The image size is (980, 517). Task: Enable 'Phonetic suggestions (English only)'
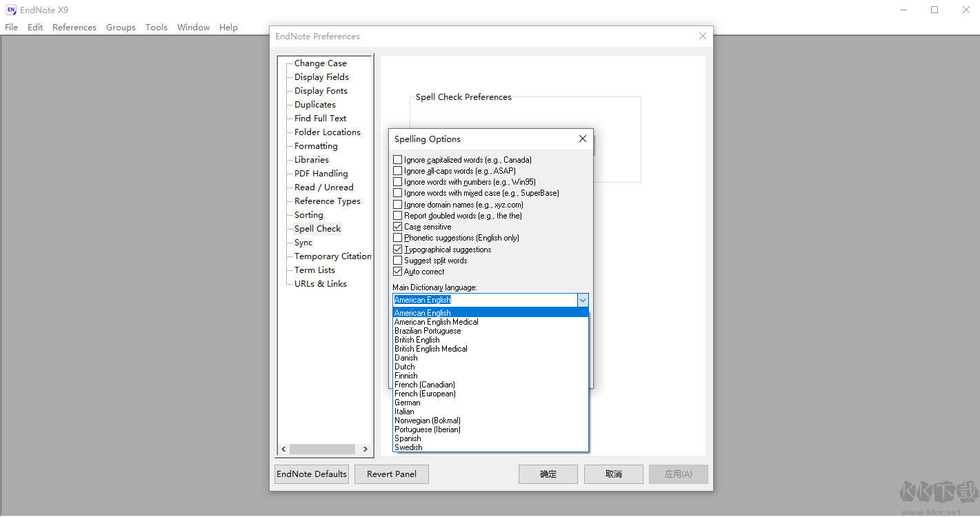(398, 237)
